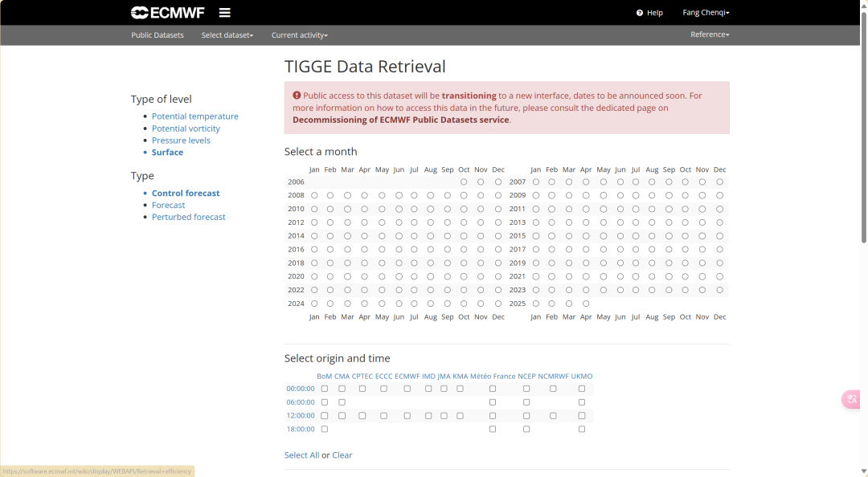Select January 2024 radio button

[x=314, y=304]
